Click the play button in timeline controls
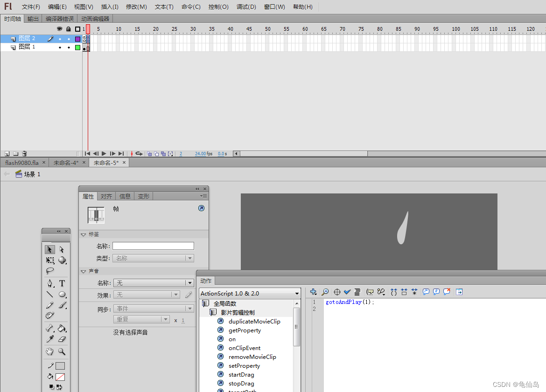The height and width of the screenshot is (392, 546). (104, 153)
